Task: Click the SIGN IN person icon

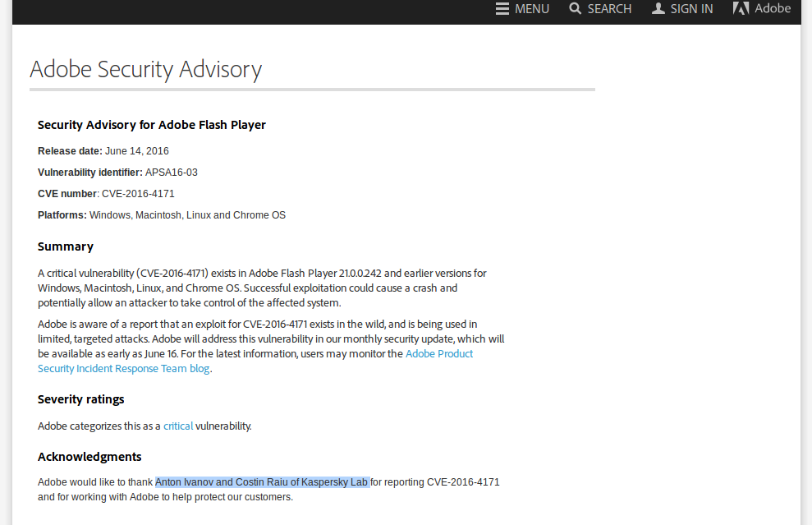Action: [658, 8]
